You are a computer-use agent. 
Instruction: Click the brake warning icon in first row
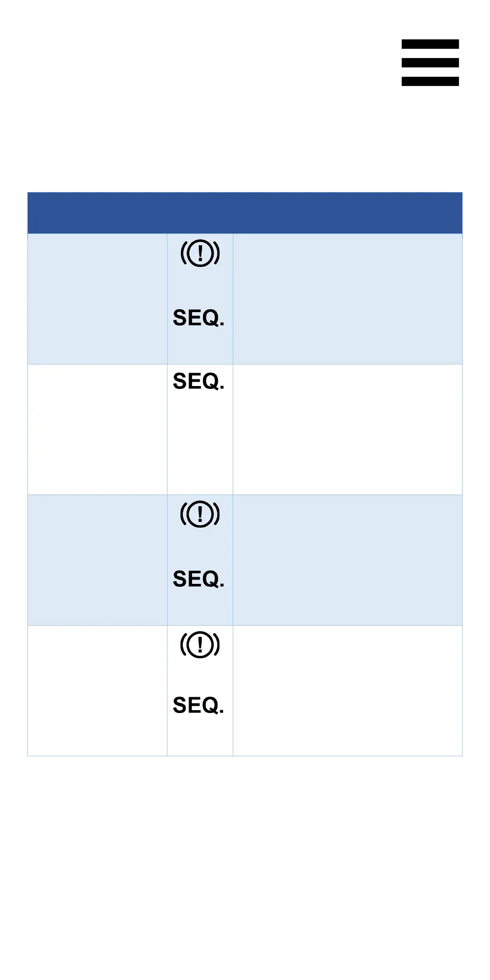tap(200, 253)
